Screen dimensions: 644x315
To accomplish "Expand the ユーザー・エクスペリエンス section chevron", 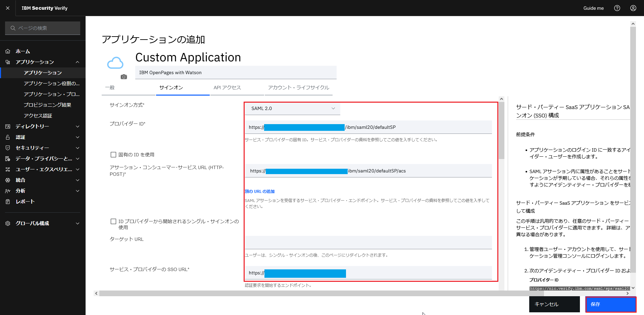I will (78, 169).
